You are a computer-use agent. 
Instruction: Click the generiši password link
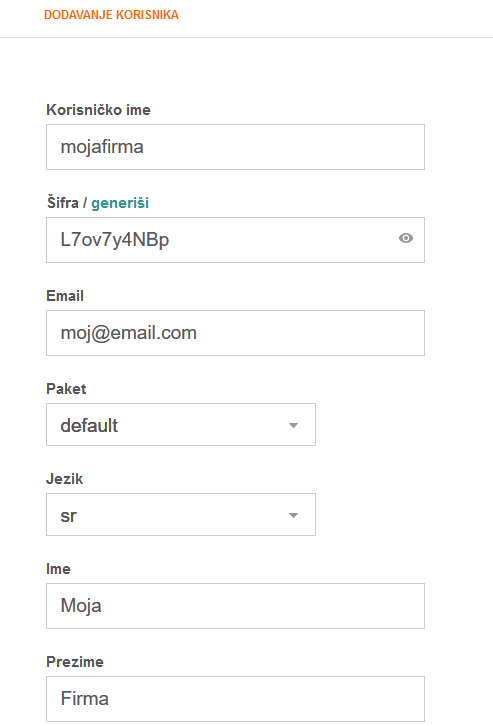120,203
